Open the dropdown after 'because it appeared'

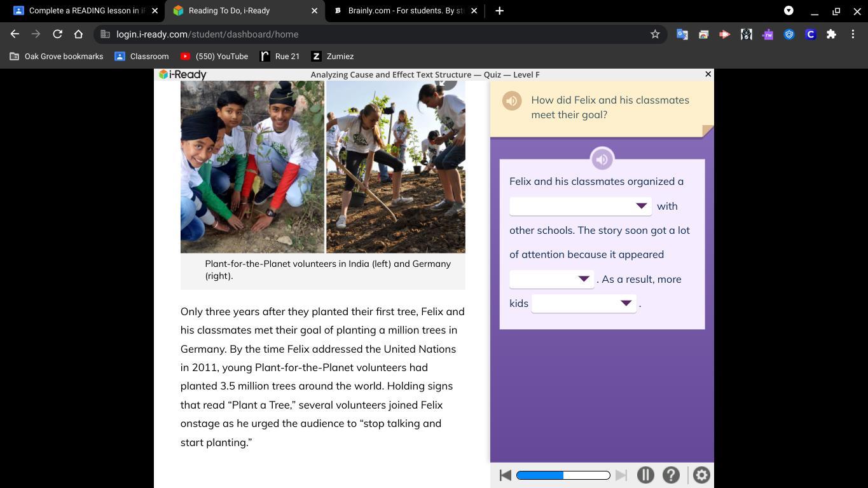point(551,279)
